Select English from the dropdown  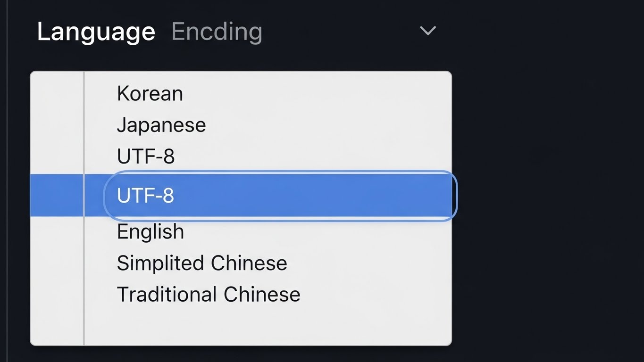(x=151, y=232)
